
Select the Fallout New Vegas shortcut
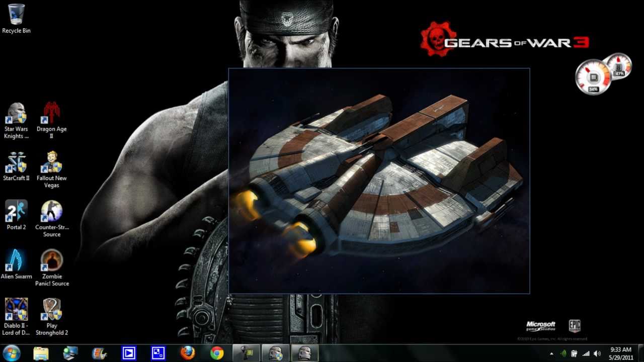click(x=51, y=170)
